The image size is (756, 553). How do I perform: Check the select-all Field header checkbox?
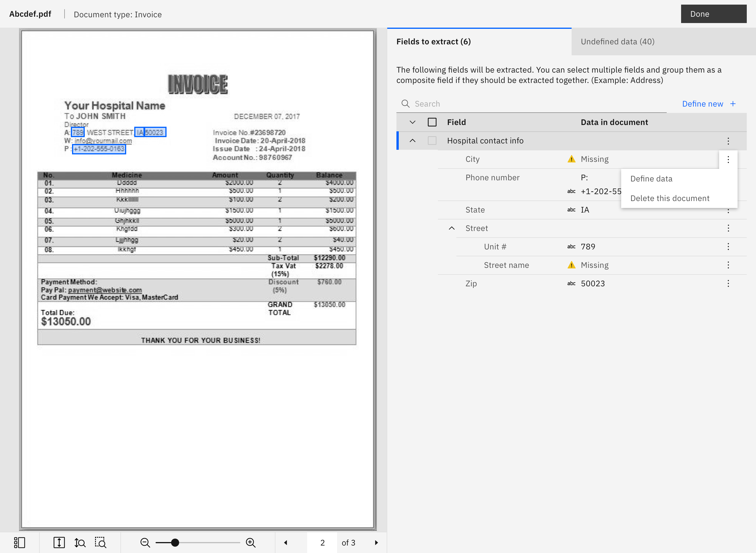[x=432, y=122]
